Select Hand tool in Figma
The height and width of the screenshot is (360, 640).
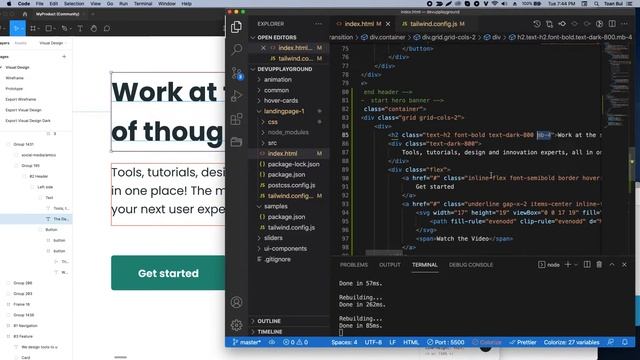pos(93,29)
